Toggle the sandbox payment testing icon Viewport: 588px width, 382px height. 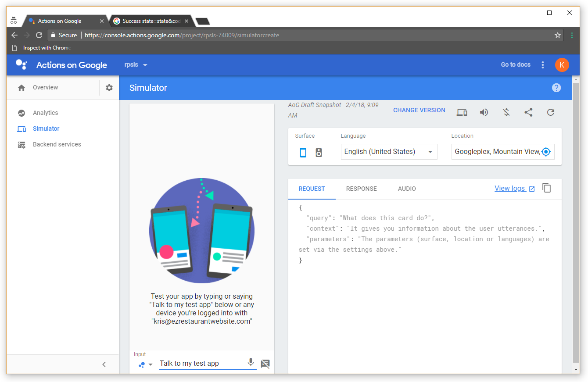pyautogui.click(x=506, y=112)
